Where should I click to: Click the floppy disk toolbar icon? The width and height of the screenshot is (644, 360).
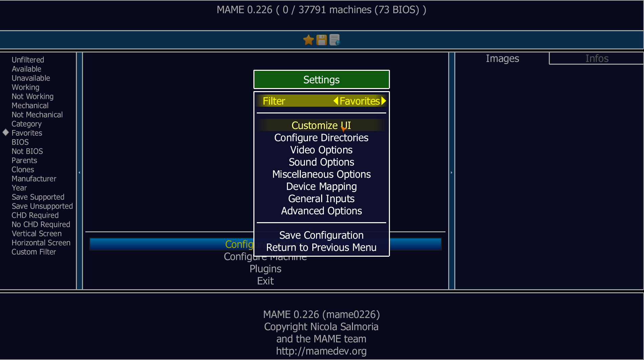coord(321,40)
